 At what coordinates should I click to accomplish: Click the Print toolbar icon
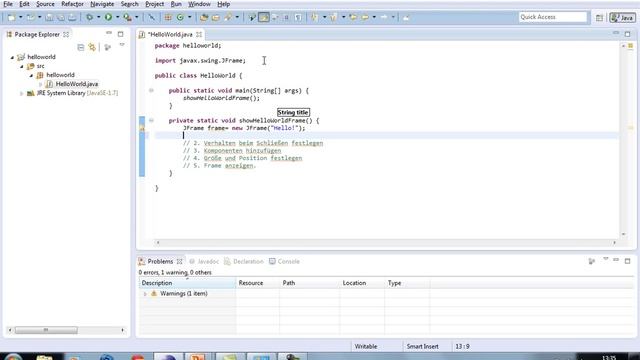[72, 17]
